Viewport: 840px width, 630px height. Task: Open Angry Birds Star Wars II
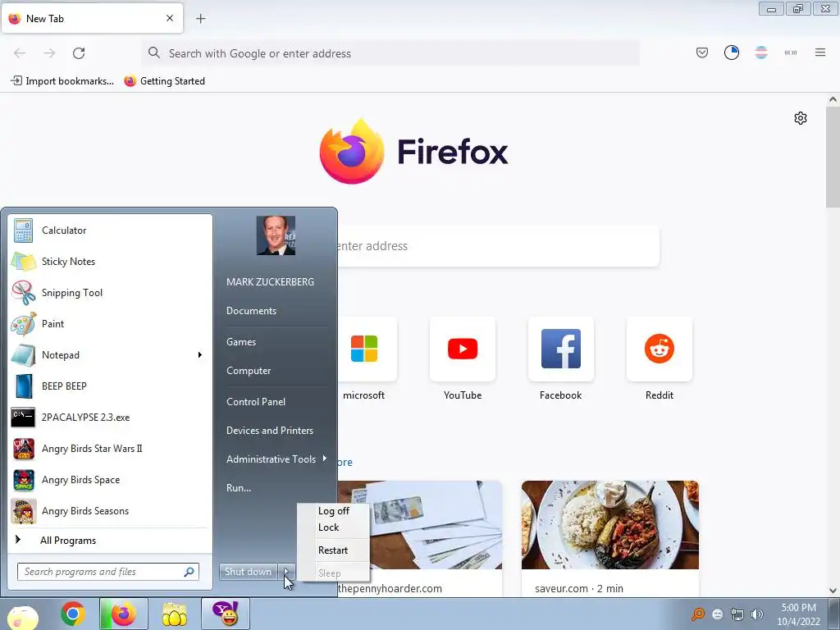point(110,449)
